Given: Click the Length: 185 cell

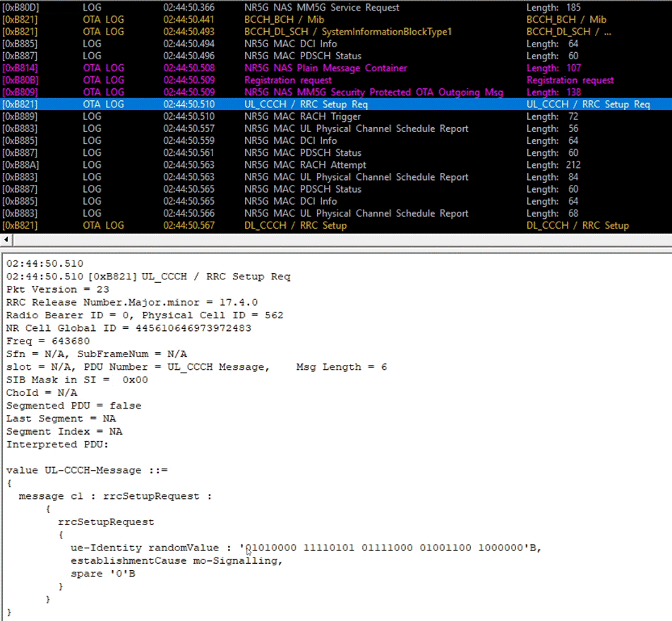Looking at the screenshot, I should click(553, 7).
